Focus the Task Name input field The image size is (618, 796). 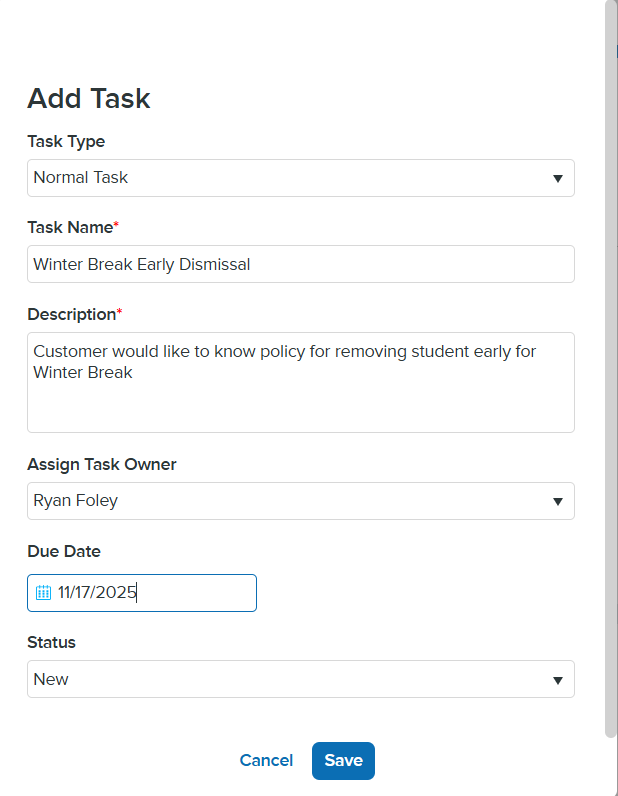coord(300,265)
